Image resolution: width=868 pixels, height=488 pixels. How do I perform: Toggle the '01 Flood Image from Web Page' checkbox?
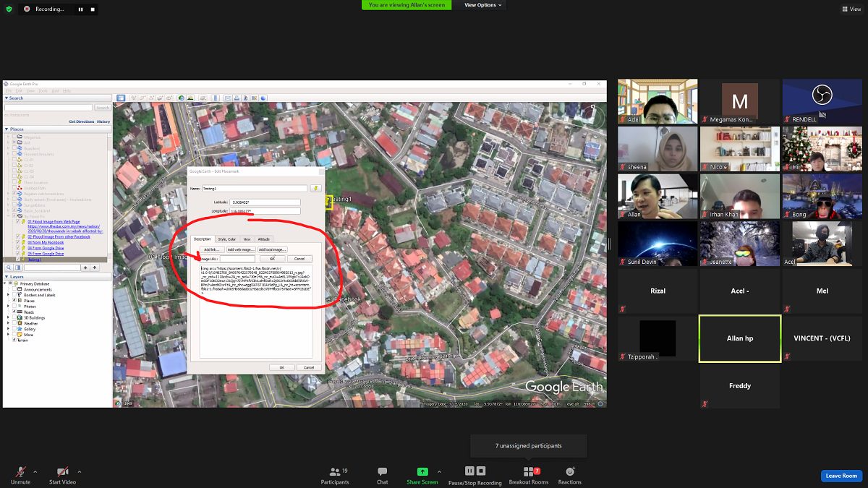(x=20, y=221)
